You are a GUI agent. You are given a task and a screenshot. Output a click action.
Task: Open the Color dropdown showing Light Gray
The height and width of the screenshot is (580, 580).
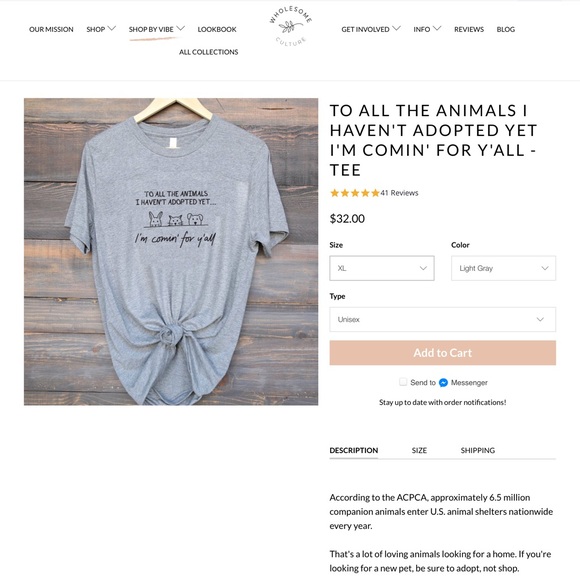coord(503,268)
